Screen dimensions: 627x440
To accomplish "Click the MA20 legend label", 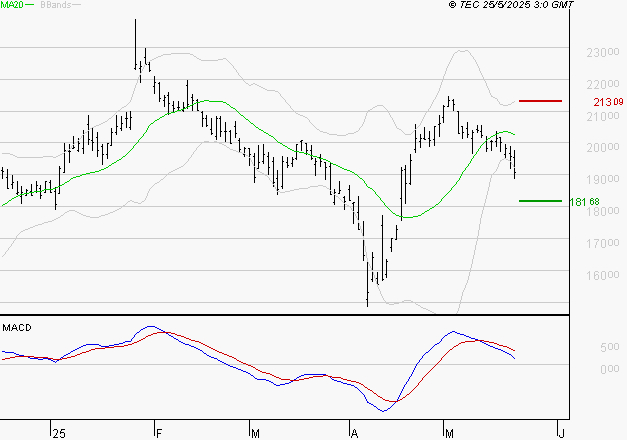I will click(x=12, y=5).
